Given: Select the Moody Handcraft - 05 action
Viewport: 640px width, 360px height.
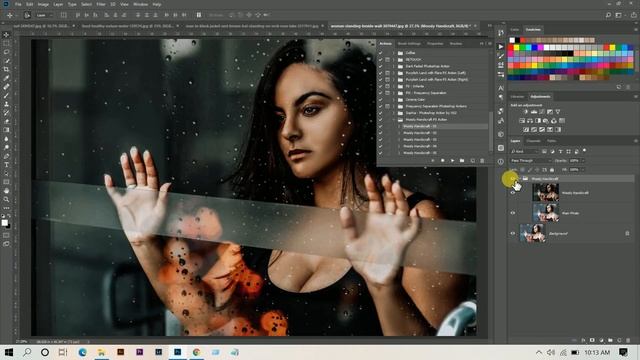Looking at the screenshot, I should (420, 153).
